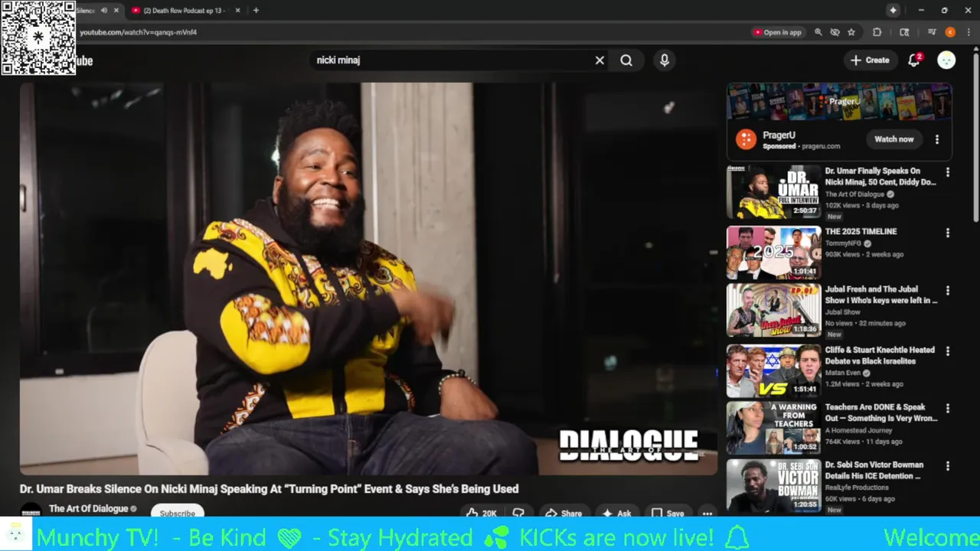Image resolution: width=980 pixels, height=551 pixels.
Task: Click Open in app in the address bar
Action: 777,32
